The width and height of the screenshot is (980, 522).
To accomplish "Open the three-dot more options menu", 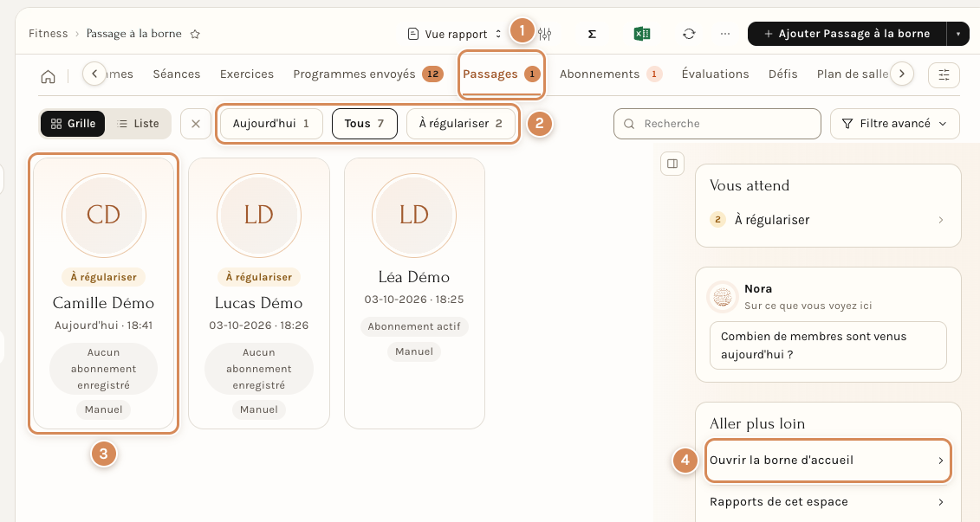I will (725, 34).
